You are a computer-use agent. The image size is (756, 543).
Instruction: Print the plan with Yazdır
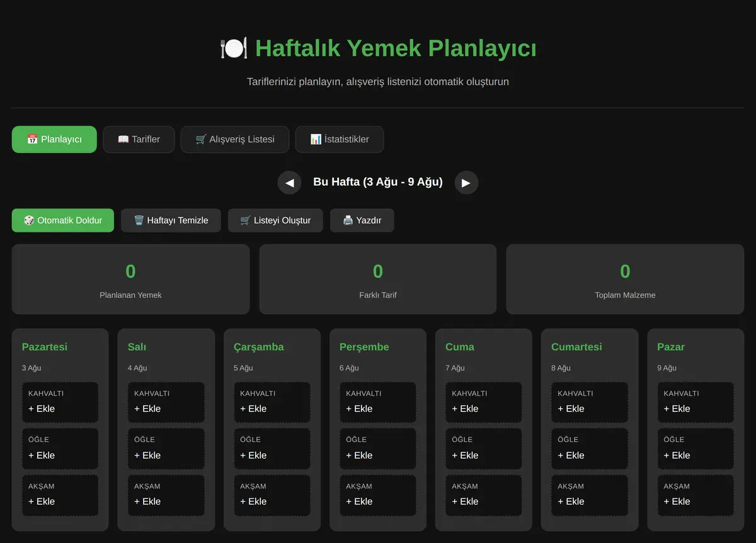tap(362, 220)
